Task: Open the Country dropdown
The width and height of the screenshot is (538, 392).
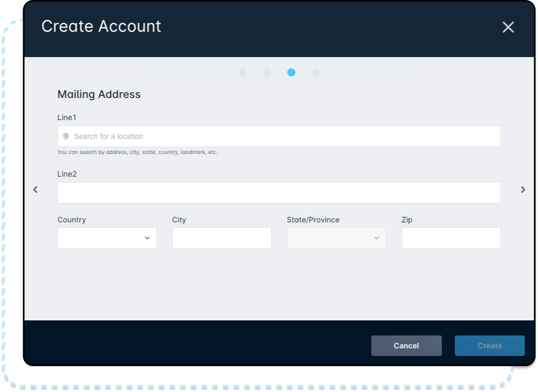Action: click(x=107, y=238)
